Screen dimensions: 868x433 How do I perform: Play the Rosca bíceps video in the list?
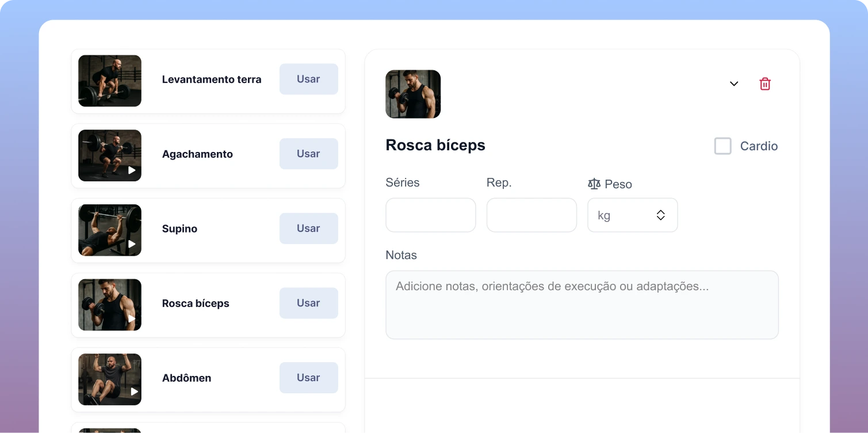[x=132, y=319]
